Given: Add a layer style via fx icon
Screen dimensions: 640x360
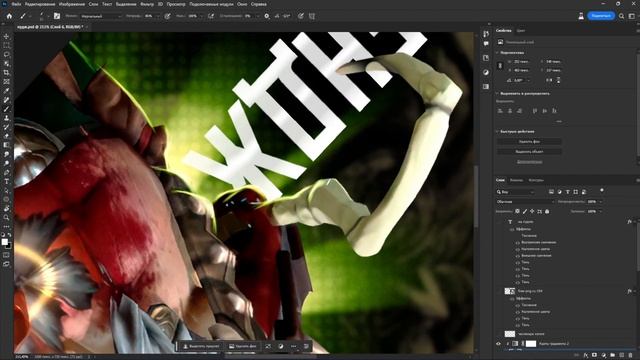Looking at the screenshot, I should pos(586,355).
